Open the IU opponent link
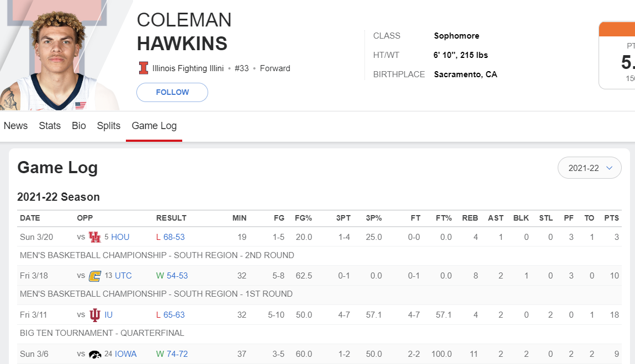This screenshot has height=364, width=635. coord(109,315)
